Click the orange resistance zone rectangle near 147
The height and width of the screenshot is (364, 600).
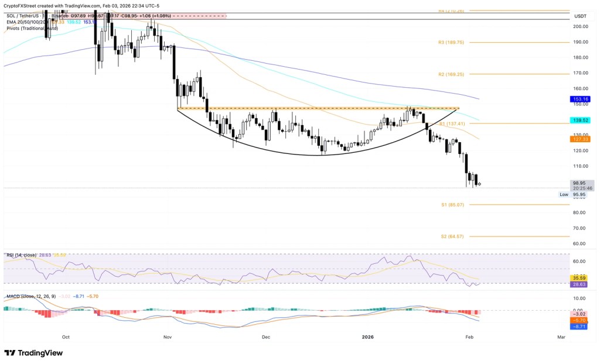point(316,109)
